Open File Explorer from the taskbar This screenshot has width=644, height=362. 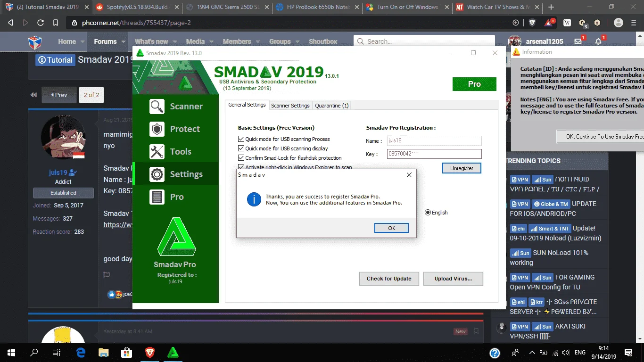click(104, 353)
